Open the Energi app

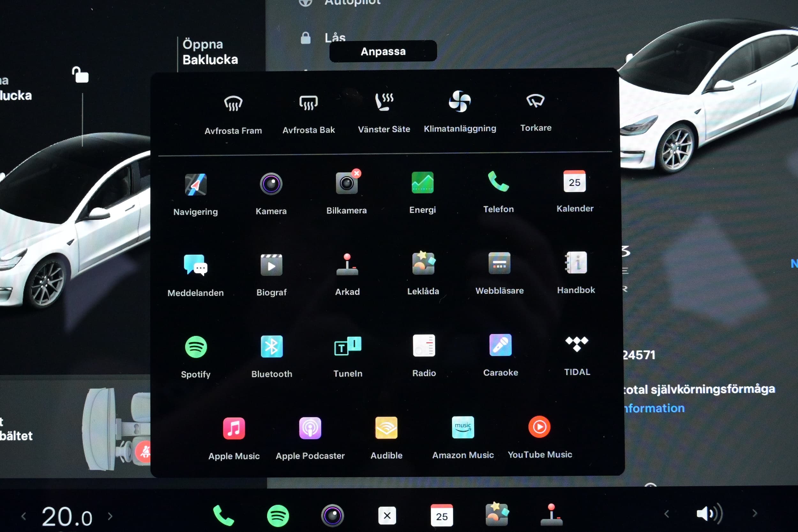point(422,183)
